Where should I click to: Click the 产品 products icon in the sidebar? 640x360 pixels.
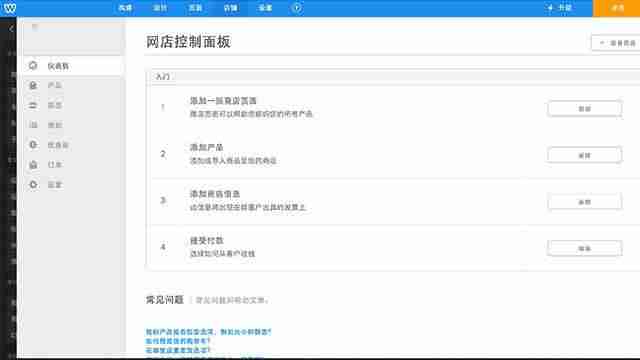pos(33,85)
